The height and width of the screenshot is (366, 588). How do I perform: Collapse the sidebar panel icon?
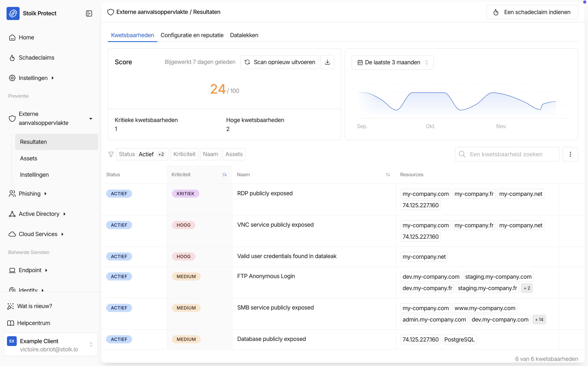click(x=89, y=13)
